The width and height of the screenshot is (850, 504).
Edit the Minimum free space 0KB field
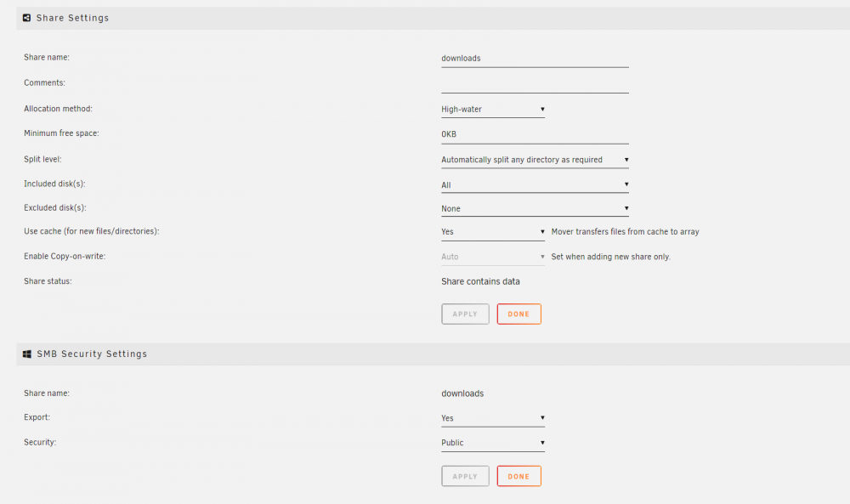point(535,134)
